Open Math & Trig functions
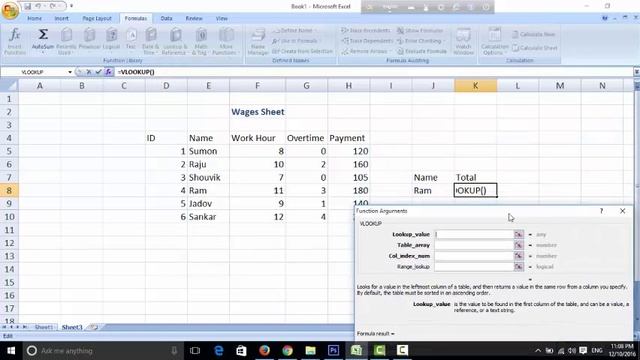The image size is (640, 360). pos(200,41)
